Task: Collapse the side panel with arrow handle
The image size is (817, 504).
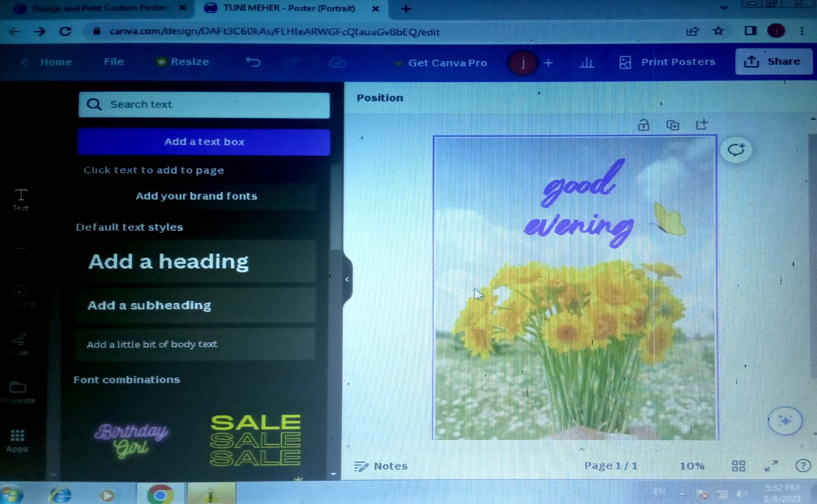Action: 347,279
